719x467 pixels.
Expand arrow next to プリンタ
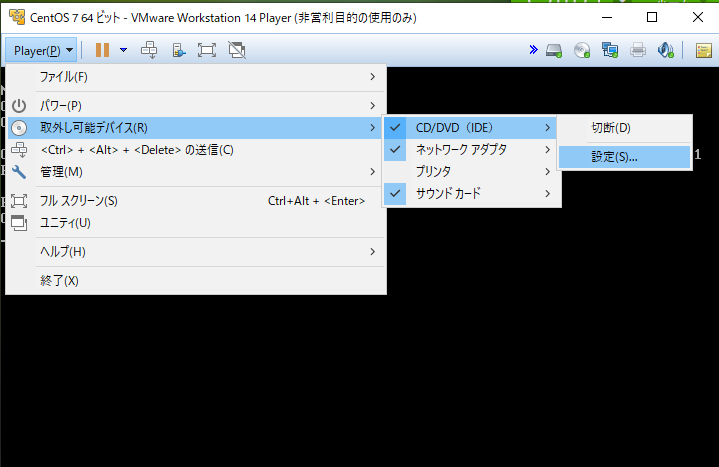[548, 172]
